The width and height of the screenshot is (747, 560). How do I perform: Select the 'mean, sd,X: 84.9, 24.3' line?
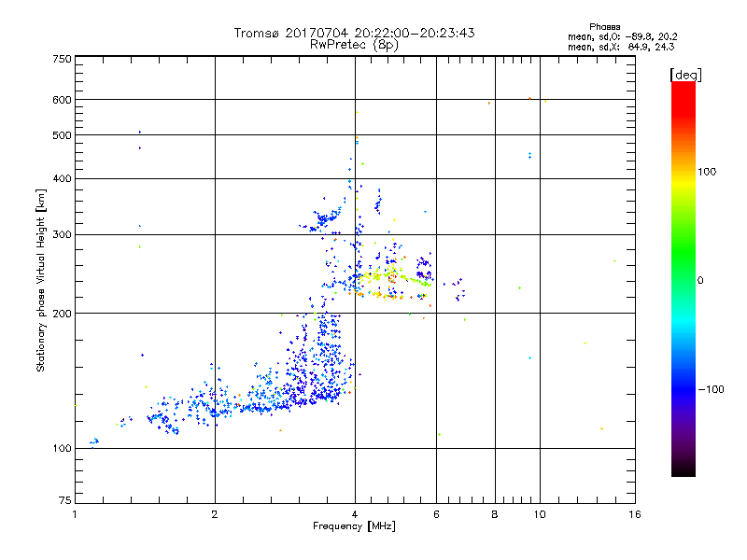point(621,47)
